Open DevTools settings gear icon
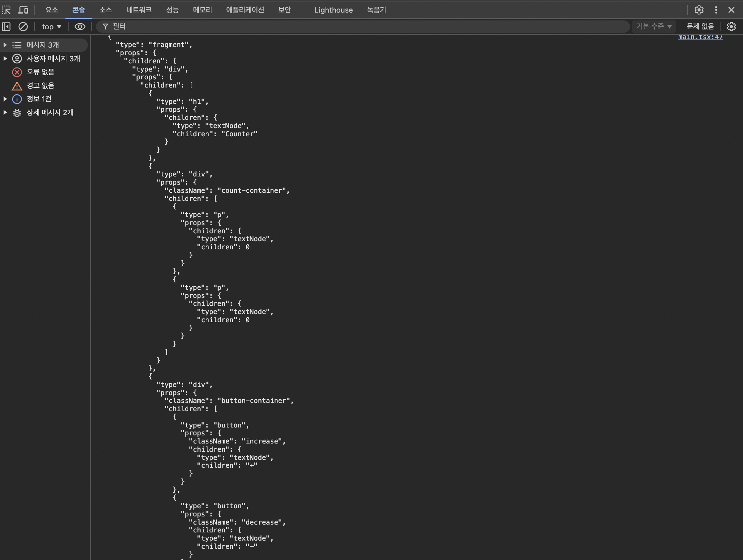 699,10
